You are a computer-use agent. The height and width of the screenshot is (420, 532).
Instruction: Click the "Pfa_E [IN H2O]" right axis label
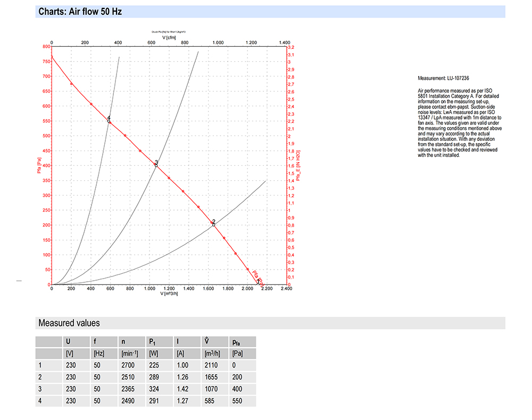pos(298,165)
